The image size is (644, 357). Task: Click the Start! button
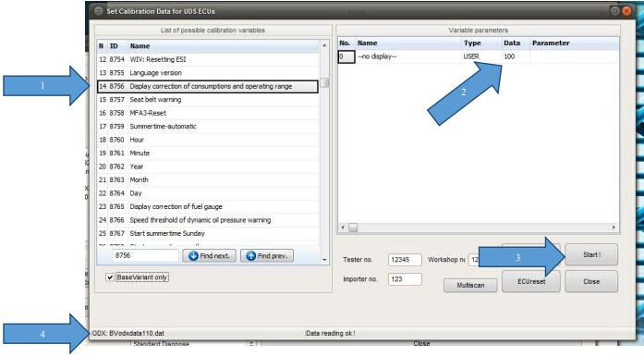tap(591, 254)
